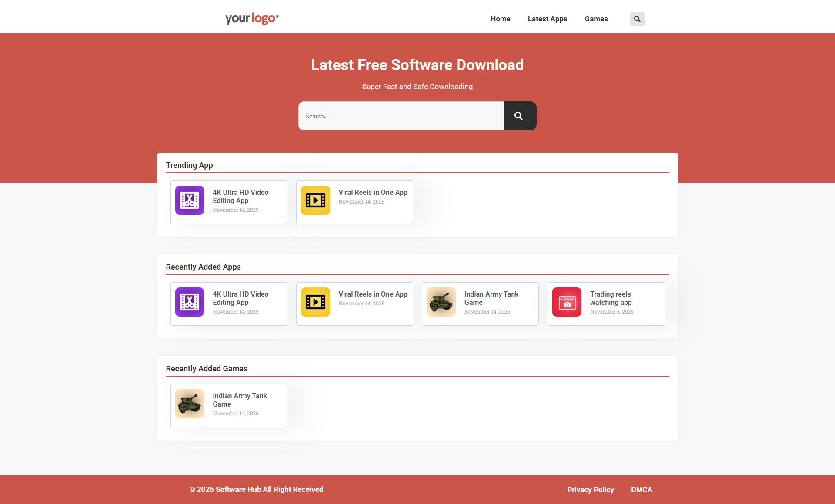Open the 'Trading reels watching app' listing
The height and width of the screenshot is (504, 835).
pos(611,298)
